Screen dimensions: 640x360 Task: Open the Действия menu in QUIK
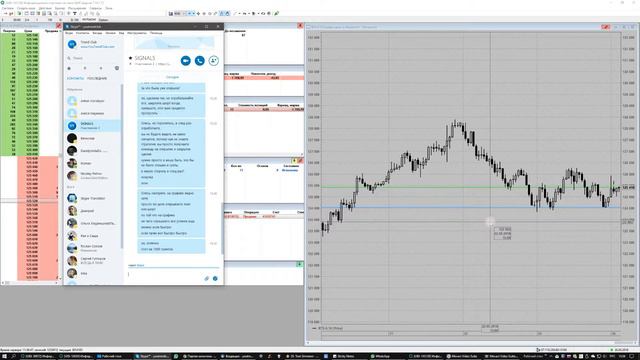coord(45,8)
